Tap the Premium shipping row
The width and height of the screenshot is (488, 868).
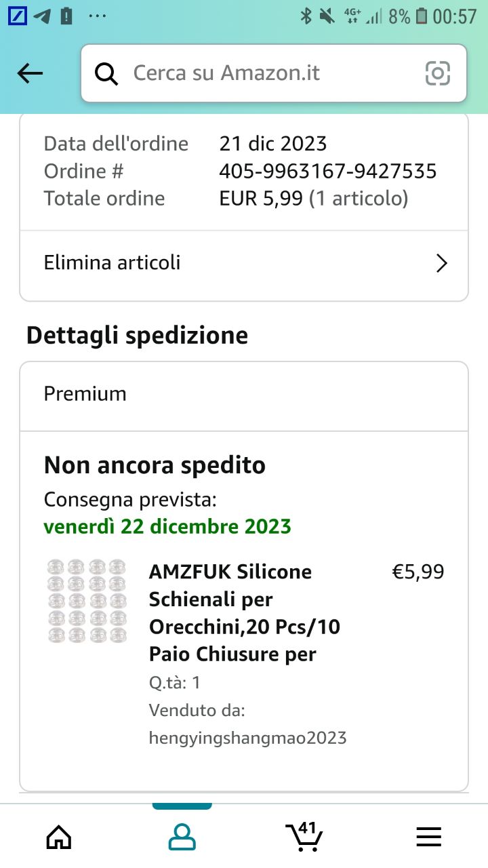click(x=244, y=394)
